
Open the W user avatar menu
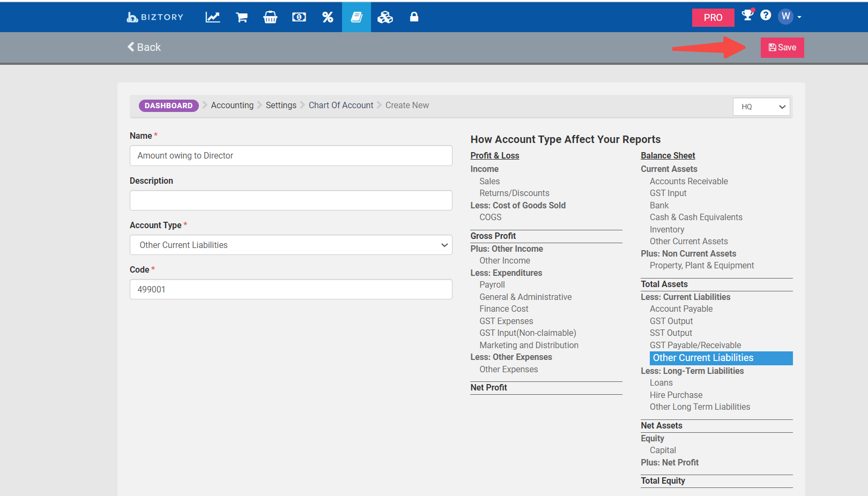click(x=790, y=16)
